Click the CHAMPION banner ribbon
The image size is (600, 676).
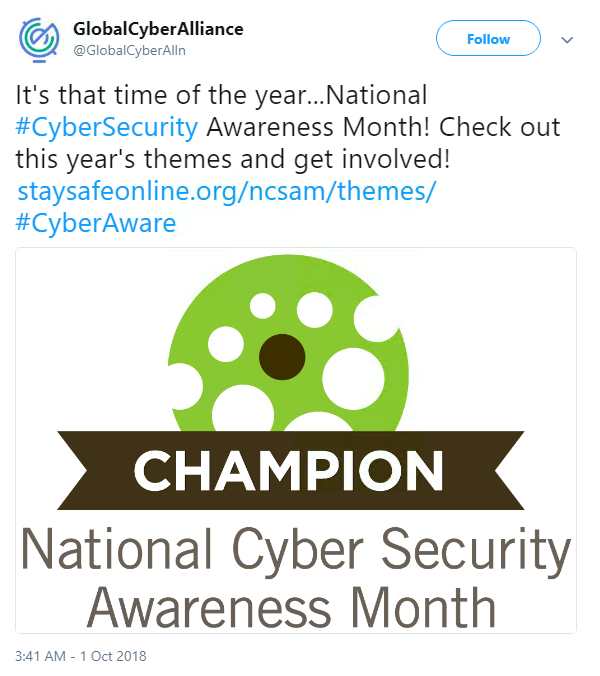[291, 470]
